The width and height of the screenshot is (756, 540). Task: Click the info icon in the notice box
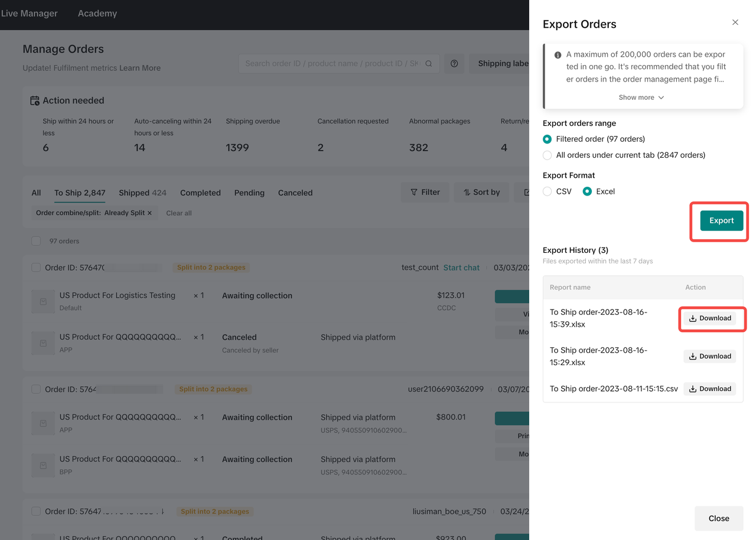558,55
